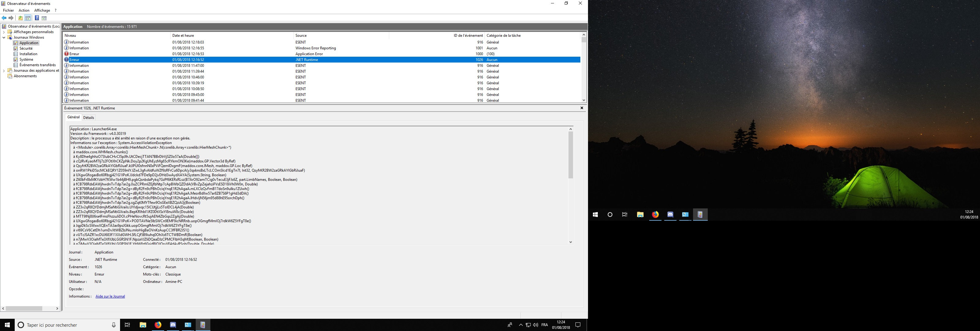Select the Application Error event row
The height and width of the screenshot is (331, 980).
[309, 54]
